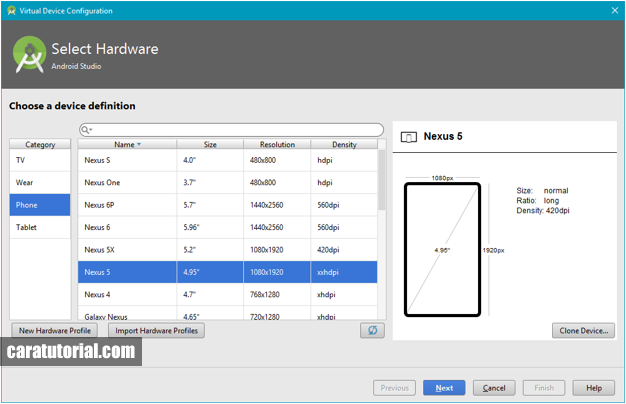
Task: Select the Wear category
Action: click(x=40, y=183)
